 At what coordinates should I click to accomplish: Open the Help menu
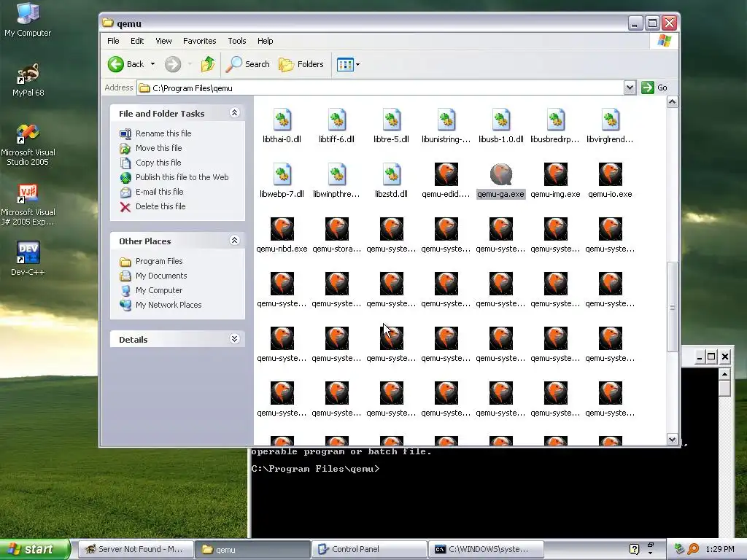tap(266, 41)
